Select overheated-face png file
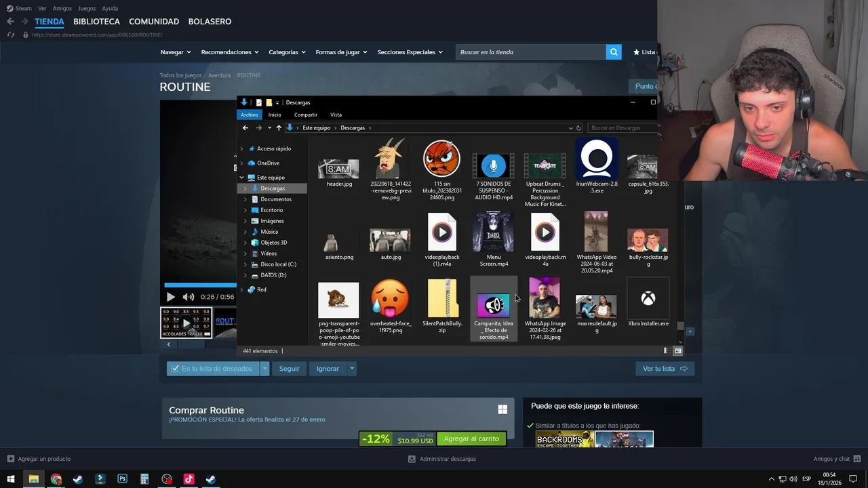 tap(391, 306)
